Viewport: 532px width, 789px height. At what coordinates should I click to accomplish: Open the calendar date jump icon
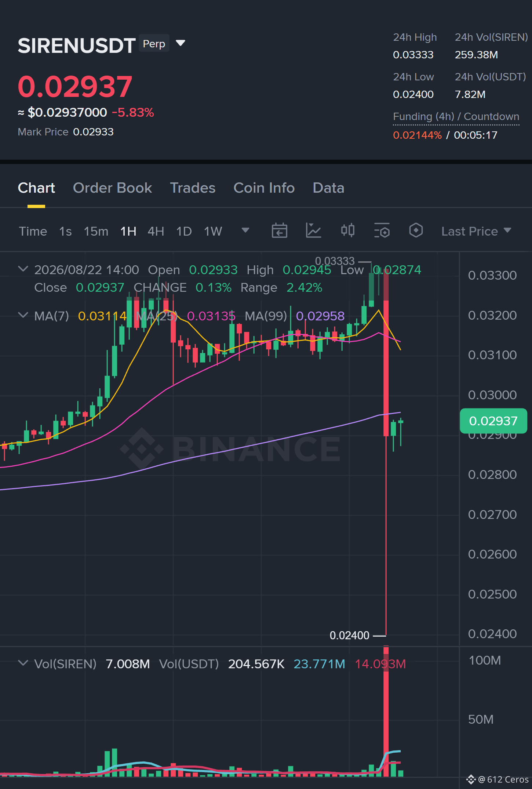pos(279,231)
